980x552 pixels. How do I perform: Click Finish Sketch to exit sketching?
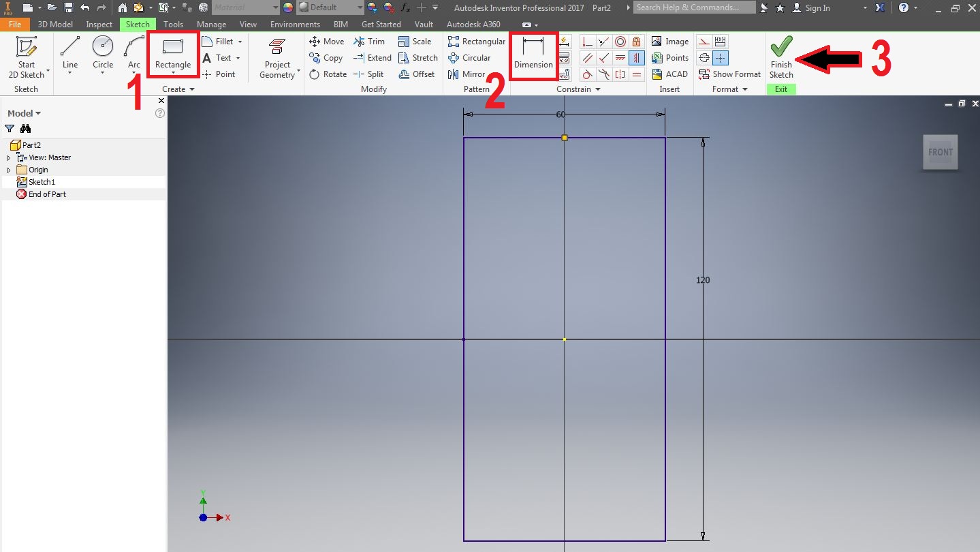click(x=780, y=58)
